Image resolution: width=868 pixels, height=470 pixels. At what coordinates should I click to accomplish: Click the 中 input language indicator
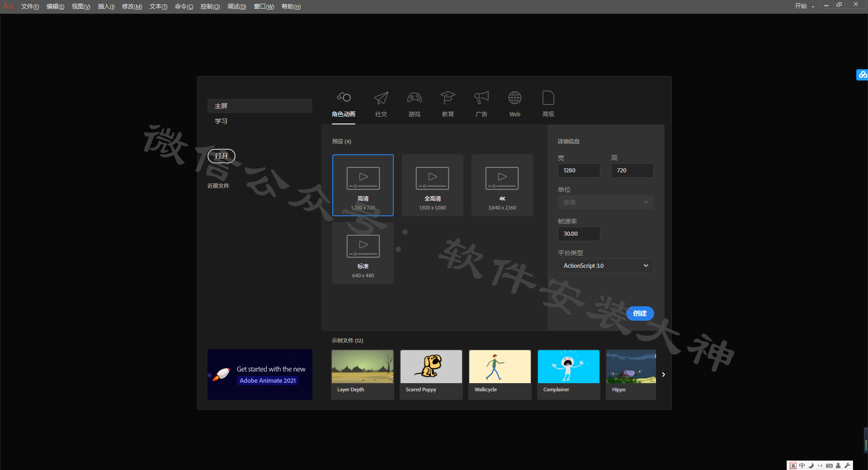coord(802,465)
